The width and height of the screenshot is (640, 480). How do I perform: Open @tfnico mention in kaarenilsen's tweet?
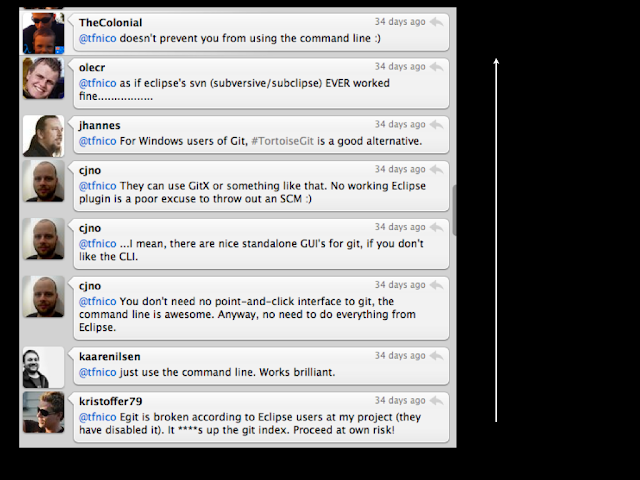(x=97, y=372)
